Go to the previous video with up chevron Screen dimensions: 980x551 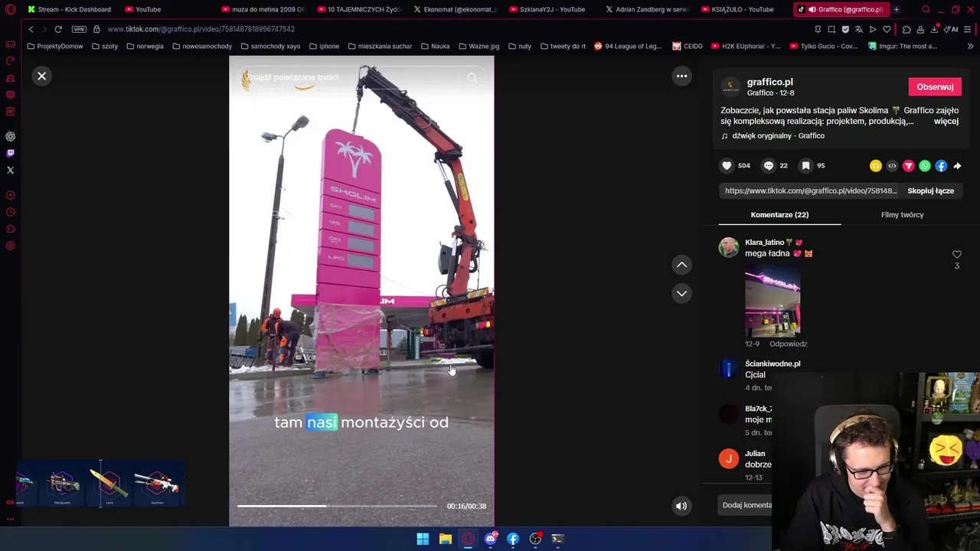pos(681,265)
